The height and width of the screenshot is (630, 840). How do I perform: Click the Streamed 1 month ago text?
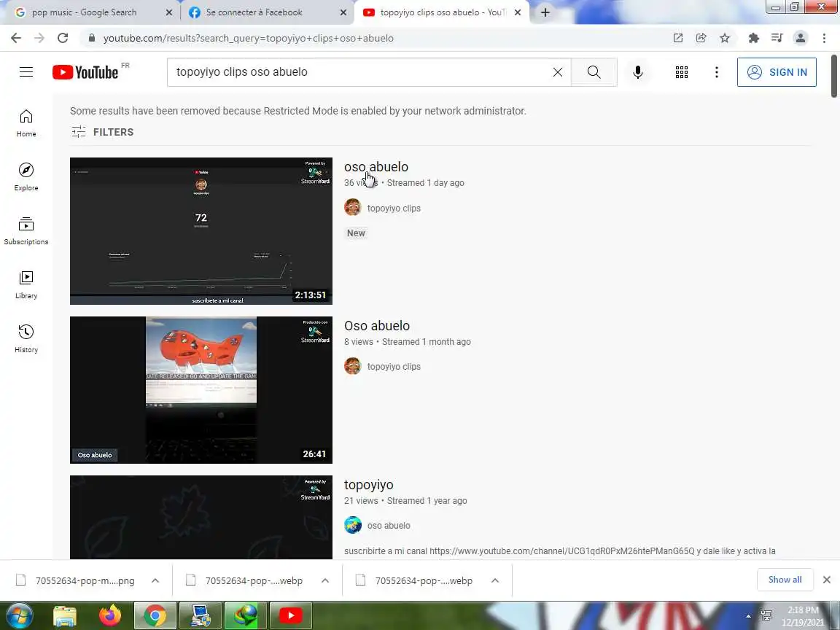427,342
